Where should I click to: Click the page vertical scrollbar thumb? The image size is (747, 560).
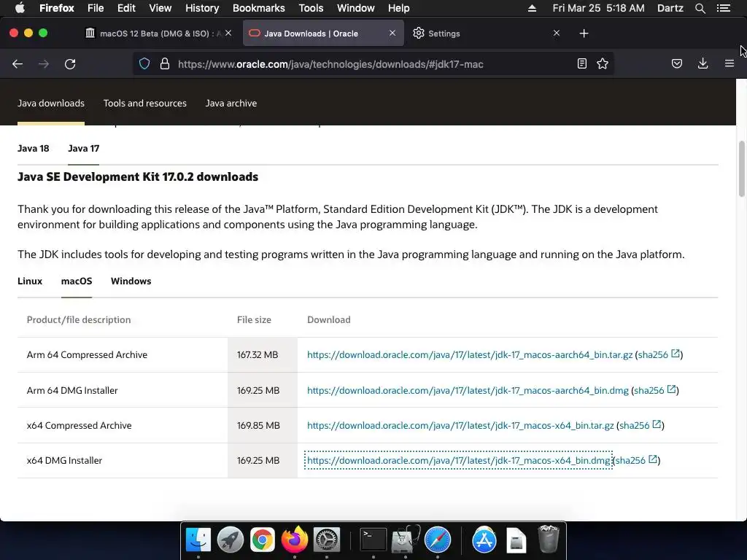742,168
